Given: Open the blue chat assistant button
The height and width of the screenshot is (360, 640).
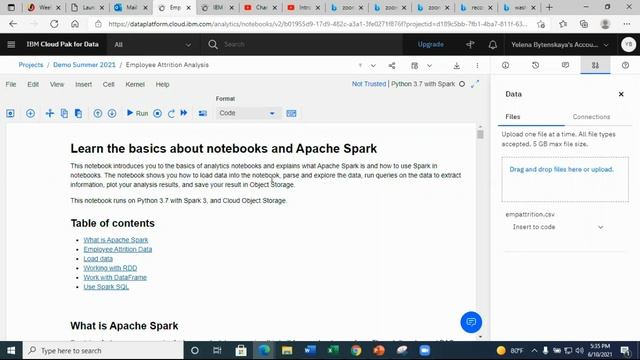Looking at the screenshot, I should (x=471, y=322).
